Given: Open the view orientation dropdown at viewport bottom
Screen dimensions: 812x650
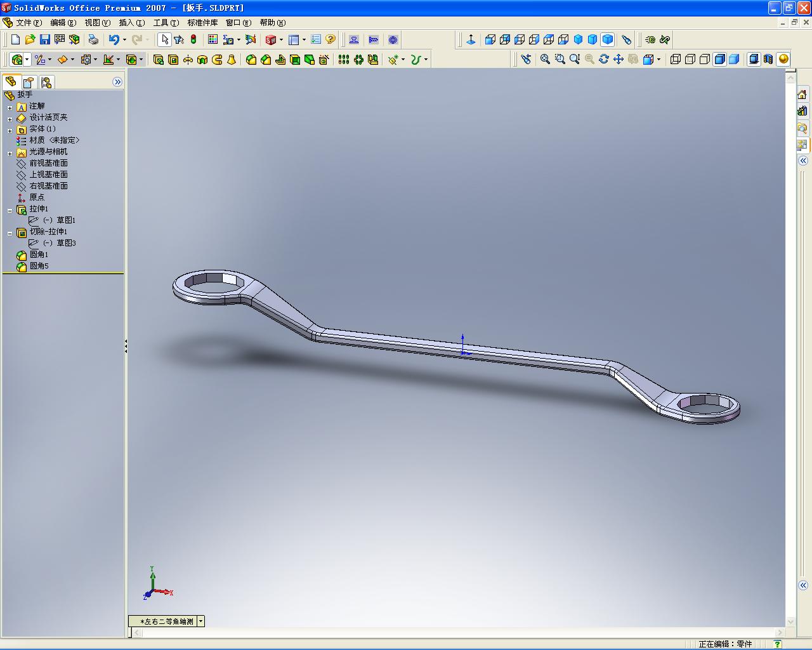Looking at the screenshot, I should [x=200, y=621].
